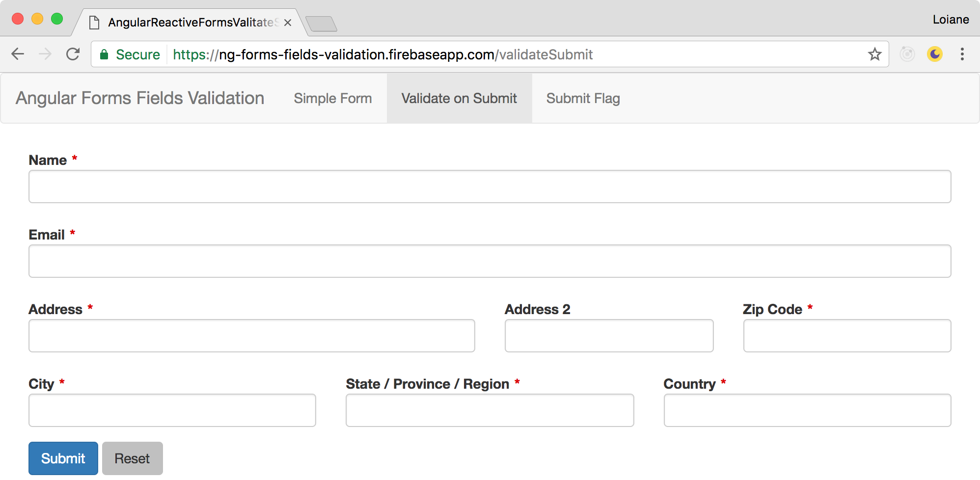The height and width of the screenshot is (480, 980).
Task: Open the Submit Flag section
Action: coord(583,98)
